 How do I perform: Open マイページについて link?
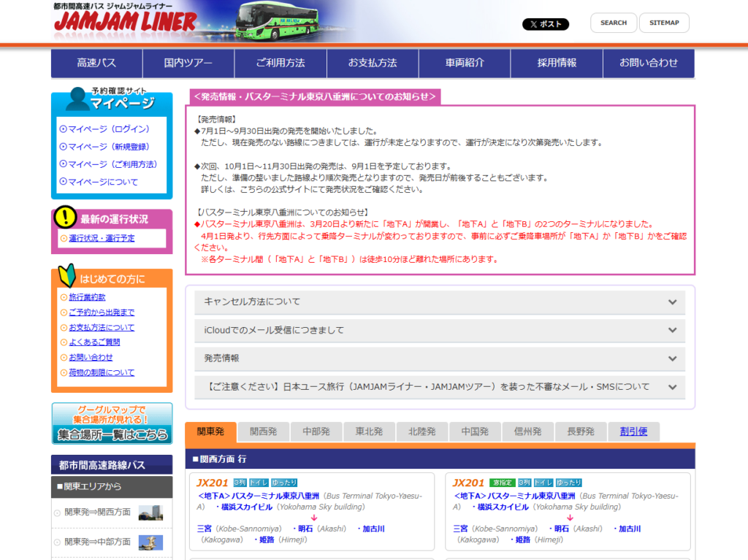click(x=102, y=183)
